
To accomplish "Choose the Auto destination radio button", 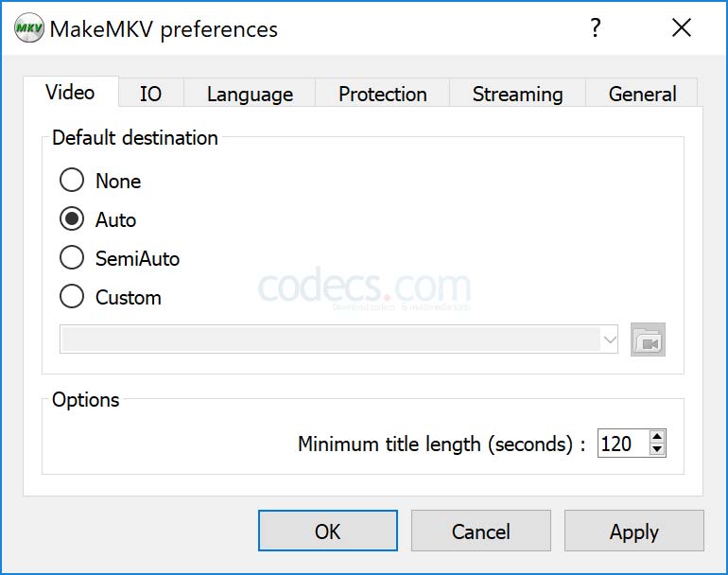I will coord(72,218).
